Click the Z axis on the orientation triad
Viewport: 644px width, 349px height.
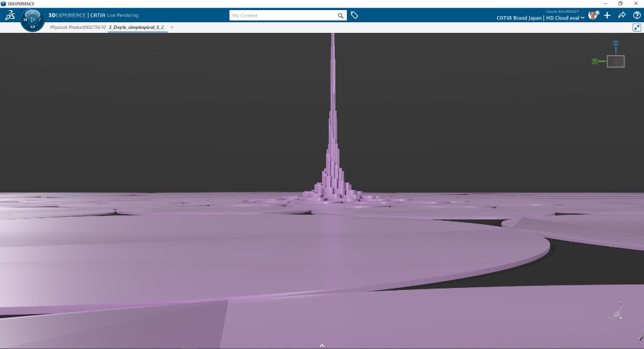point(615,43)
